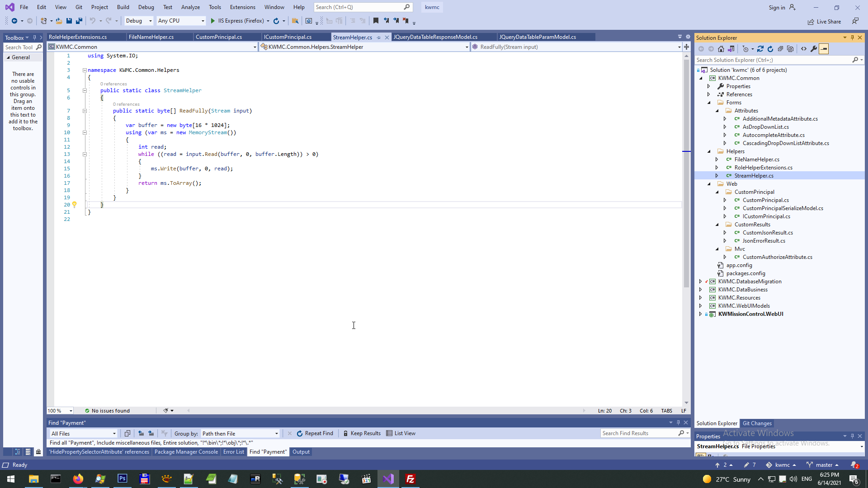Toggle Keep Results in Find panel

[x=362, y=433]
